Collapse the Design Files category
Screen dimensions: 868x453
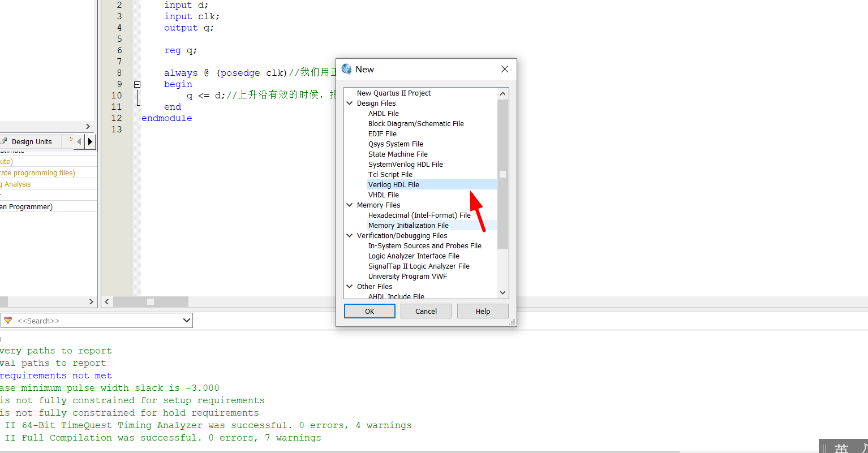tap(350, 103)
